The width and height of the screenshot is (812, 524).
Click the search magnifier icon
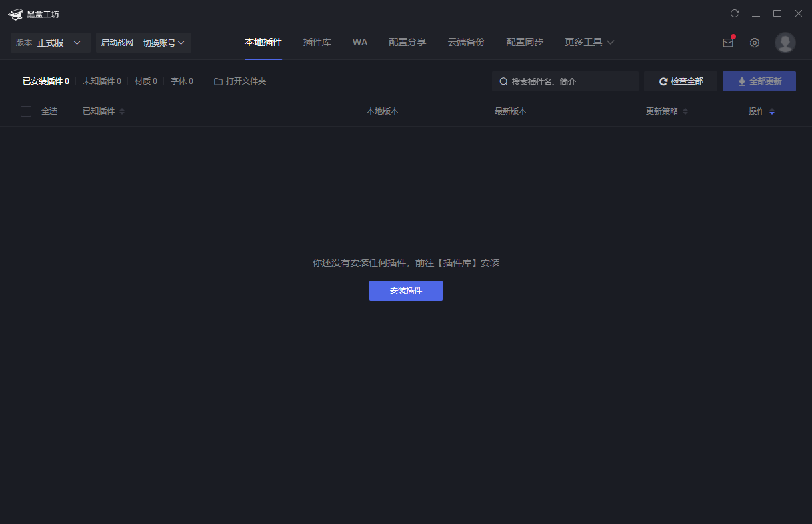pyautogui.click(x=504, y=81)
